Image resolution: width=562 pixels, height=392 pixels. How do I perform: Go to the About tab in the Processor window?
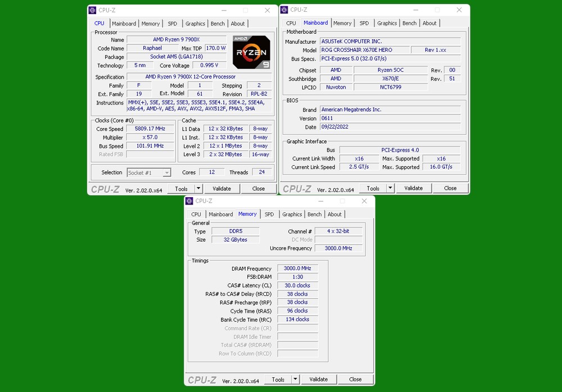click(238, 24)
